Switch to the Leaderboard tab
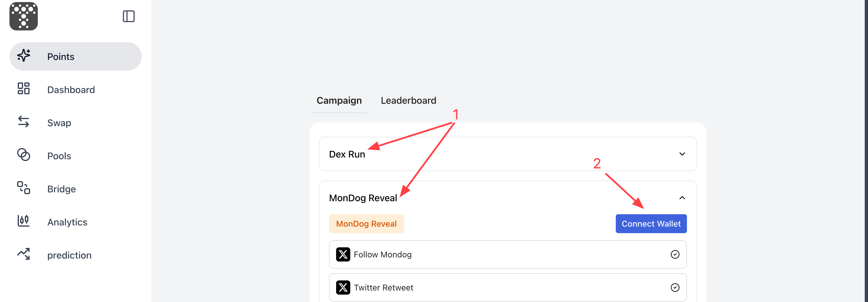This screenshot has width=868, height=302. coord(408,100)
